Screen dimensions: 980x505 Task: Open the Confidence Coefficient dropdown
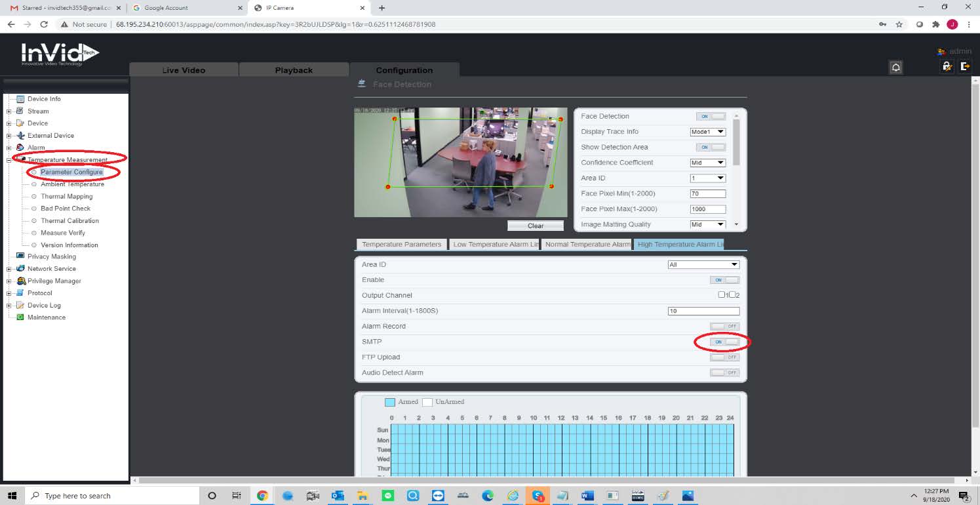(x=707, y=163)
